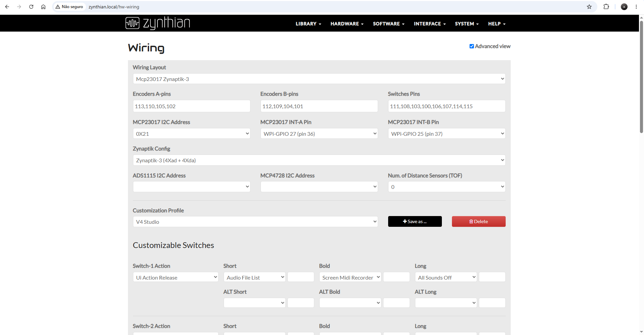
Task: Open Switch-1 ALT Bold dropdown
Action: (350, 303)
